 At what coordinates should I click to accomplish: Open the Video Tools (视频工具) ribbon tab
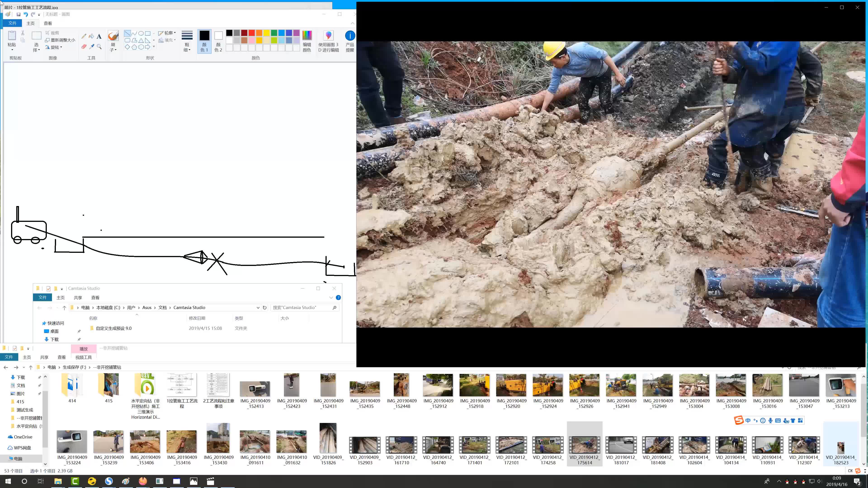pos(83,357)
